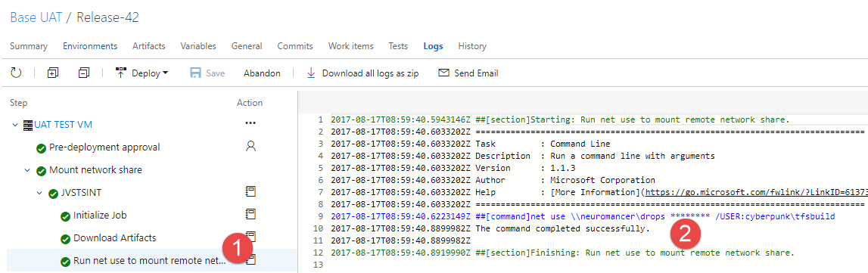The width and height of the screenshot is (868, 273).
Task: Click the green check icon of Initialize Job
Action: [x=65, y=216]
